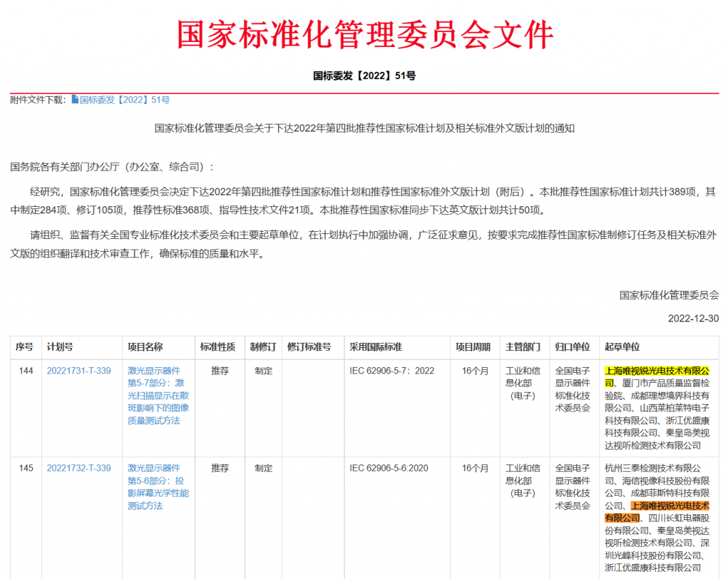Screen dimensions: 728x579
Task: Click the 项目周期 column header
Action: click(x=473, y=347)
